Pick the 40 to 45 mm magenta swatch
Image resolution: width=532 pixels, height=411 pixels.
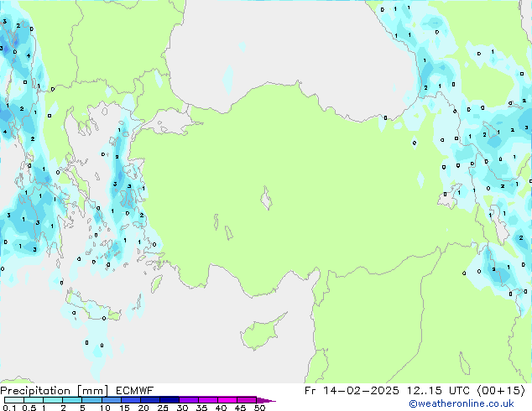(x=227, y=400)
